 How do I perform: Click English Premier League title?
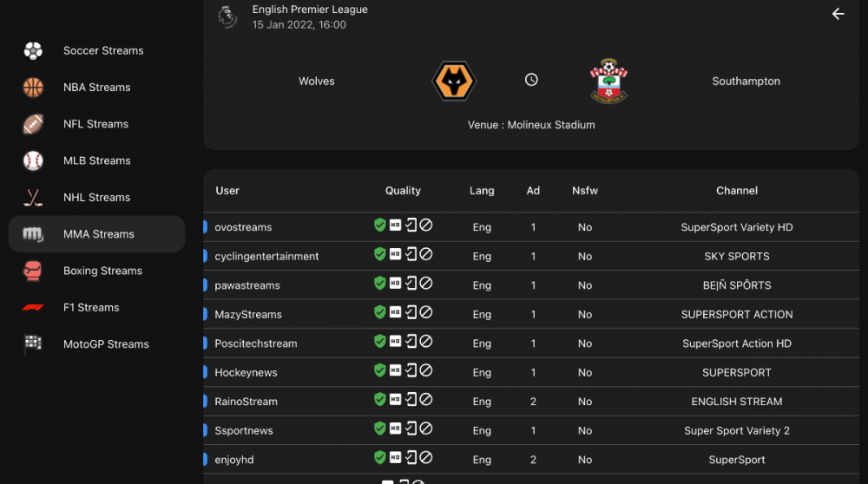pos(310,10)
